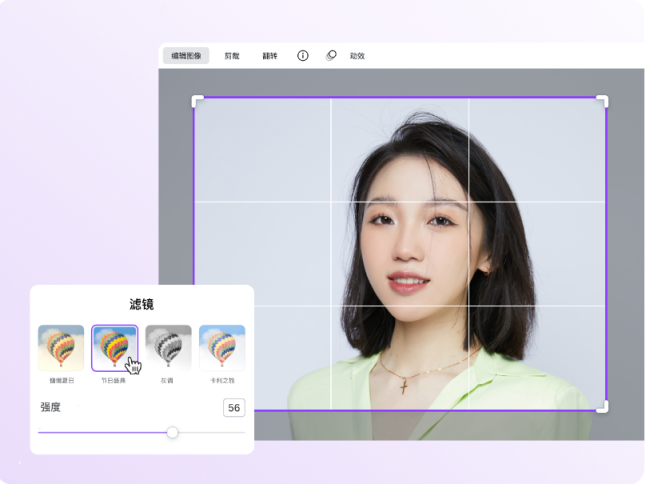Apply the 慵懒夏日 filter thumbnail
The image size is (646, 484).
(x=61, y=347)
